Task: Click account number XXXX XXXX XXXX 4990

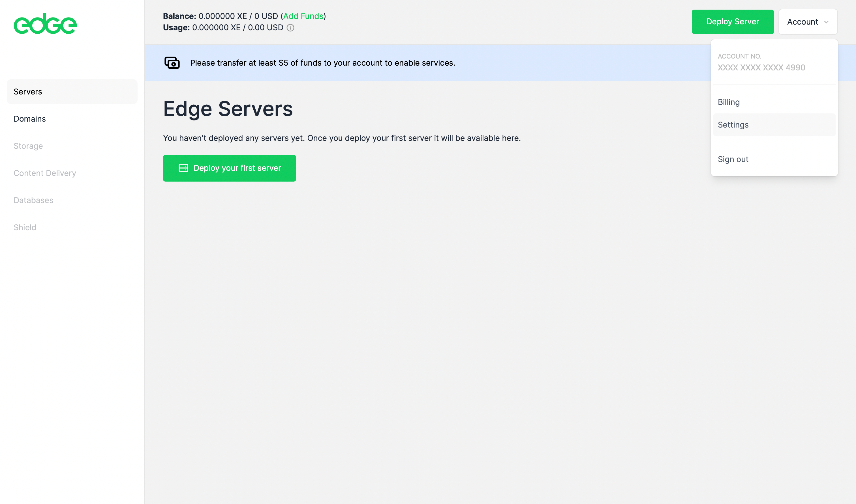Action: click(x=761, y=68)
